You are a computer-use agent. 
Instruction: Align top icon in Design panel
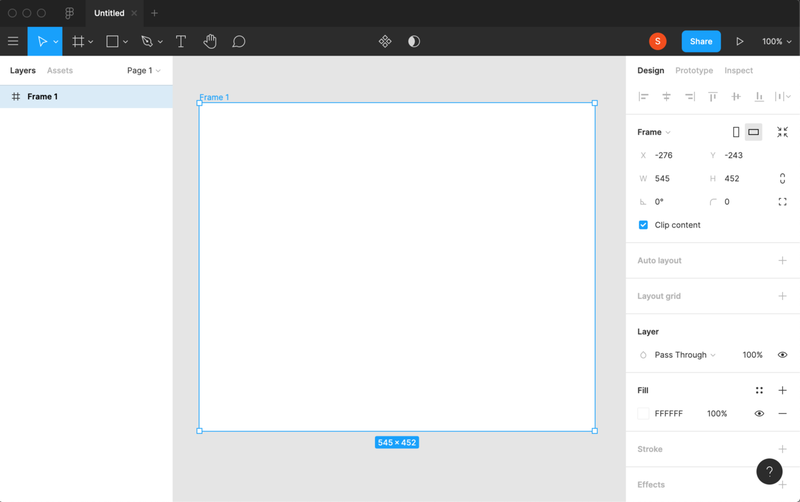(713, 96)
